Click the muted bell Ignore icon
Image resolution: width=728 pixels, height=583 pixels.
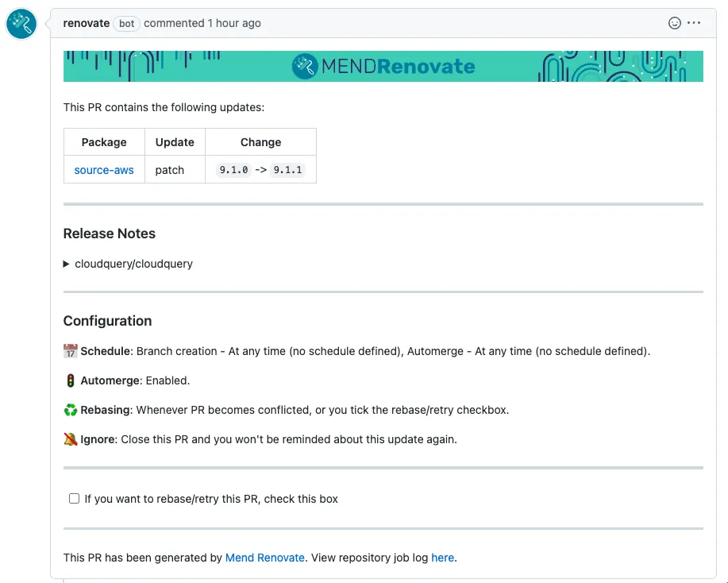(70, 439)
